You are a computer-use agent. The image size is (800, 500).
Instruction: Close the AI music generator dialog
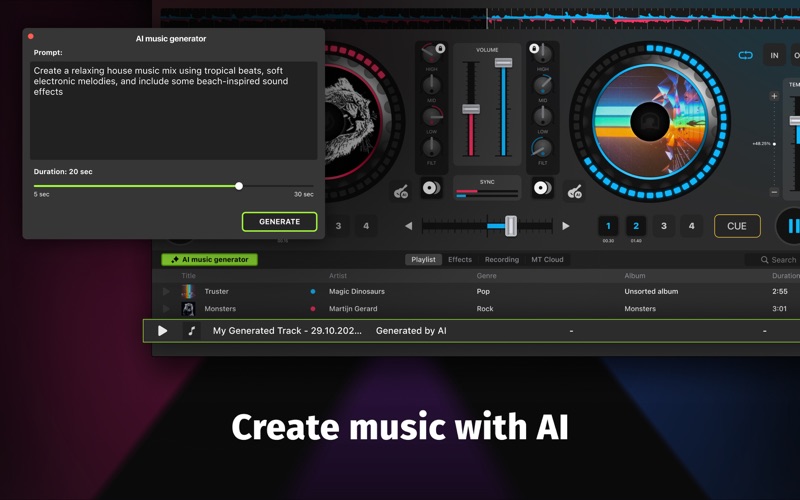click(31, 36)
